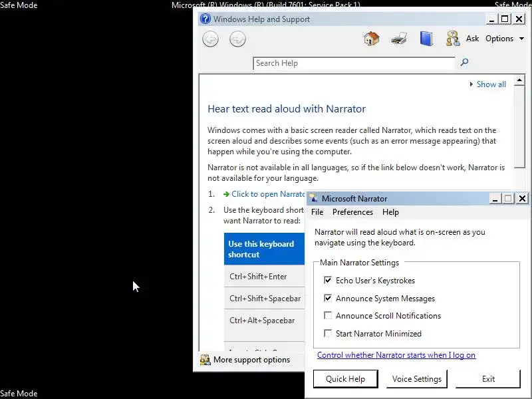
Task: Close the Windows Help and Support window
Action: (519, 19)
